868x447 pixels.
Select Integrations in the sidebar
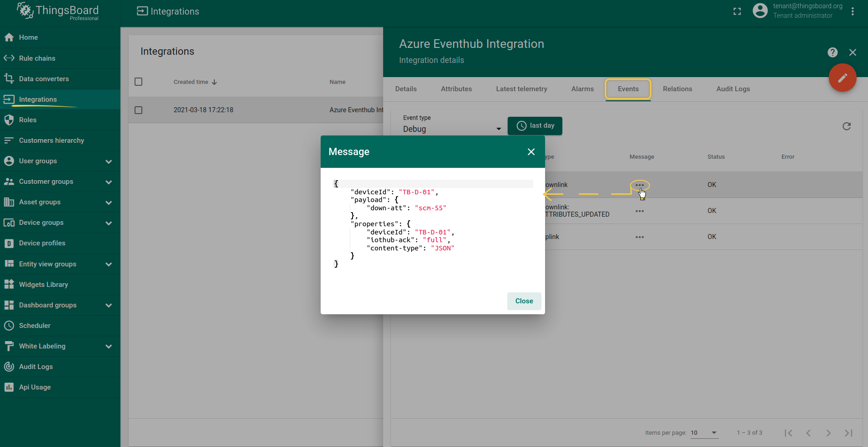[60, 99]
